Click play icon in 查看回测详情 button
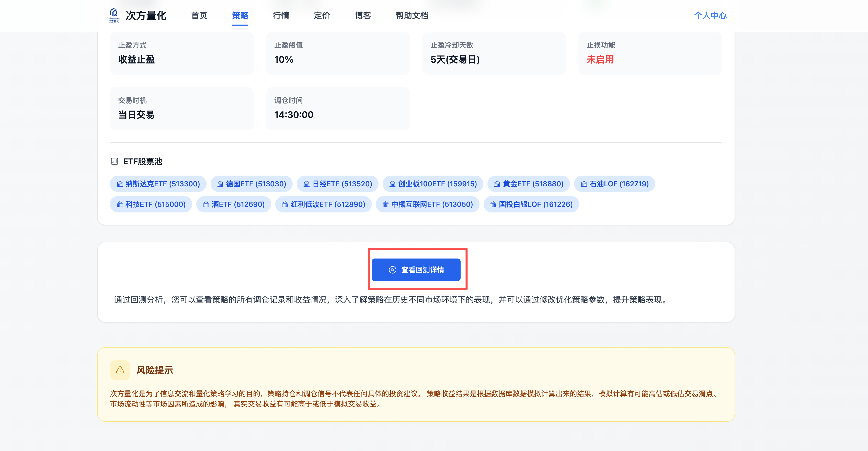 [392, 270]
